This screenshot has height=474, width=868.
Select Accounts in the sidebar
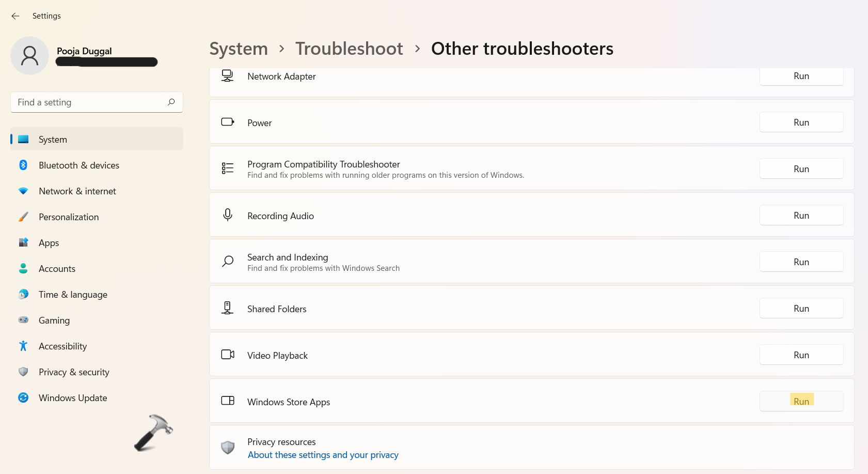click(x=57, y=269)
